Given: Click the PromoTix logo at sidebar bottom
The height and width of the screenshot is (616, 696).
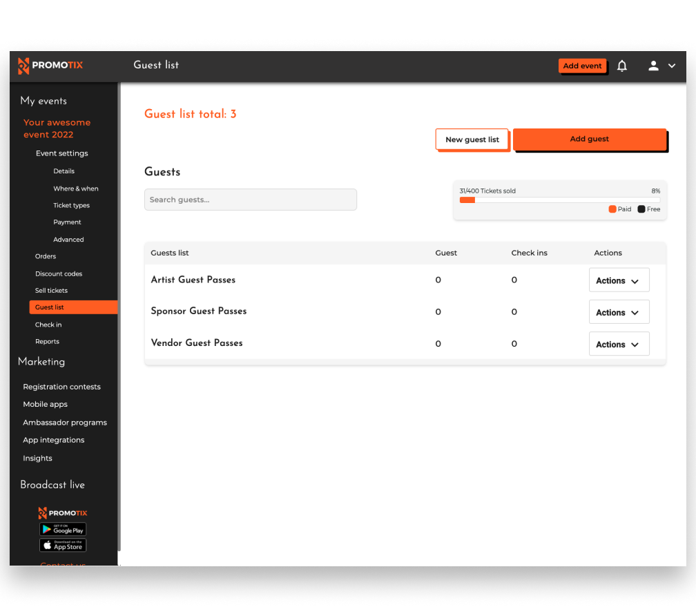Looking at the screenshot, I should (62, 513).
